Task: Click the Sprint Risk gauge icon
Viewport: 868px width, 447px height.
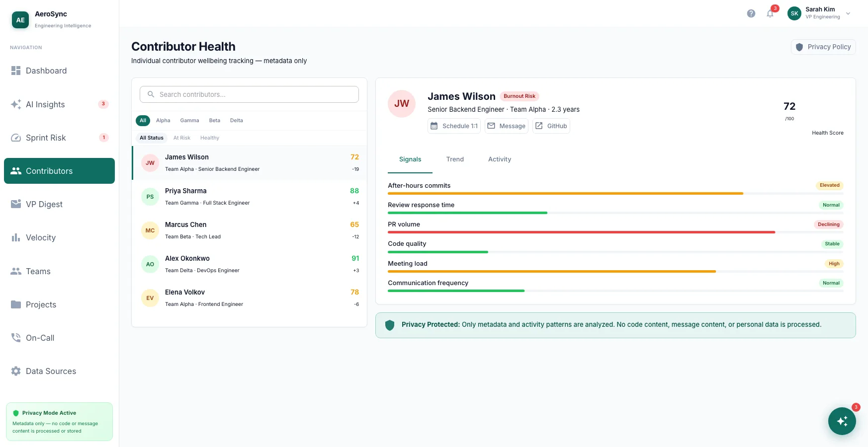Action: pyautogui.click(x=16, y=138)
